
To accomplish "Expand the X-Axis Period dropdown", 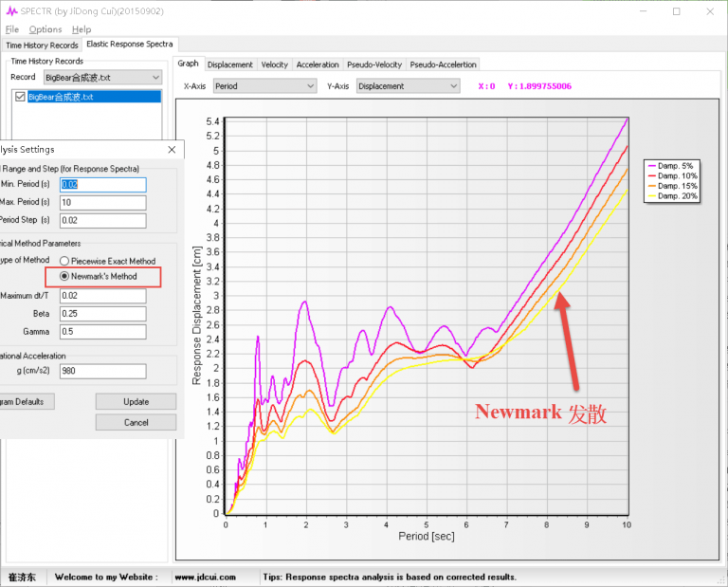I will click(x=264, y=86).
